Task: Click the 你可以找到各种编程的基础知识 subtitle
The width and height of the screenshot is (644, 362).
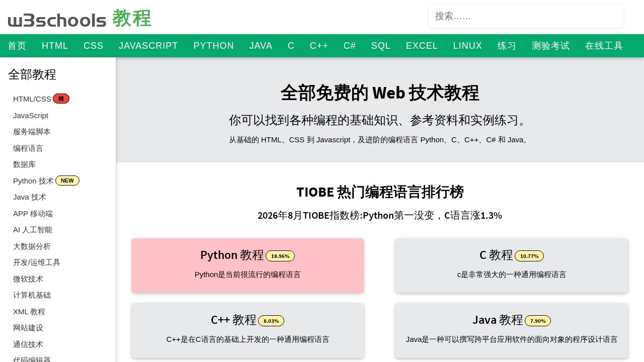Action: point(380,120)
